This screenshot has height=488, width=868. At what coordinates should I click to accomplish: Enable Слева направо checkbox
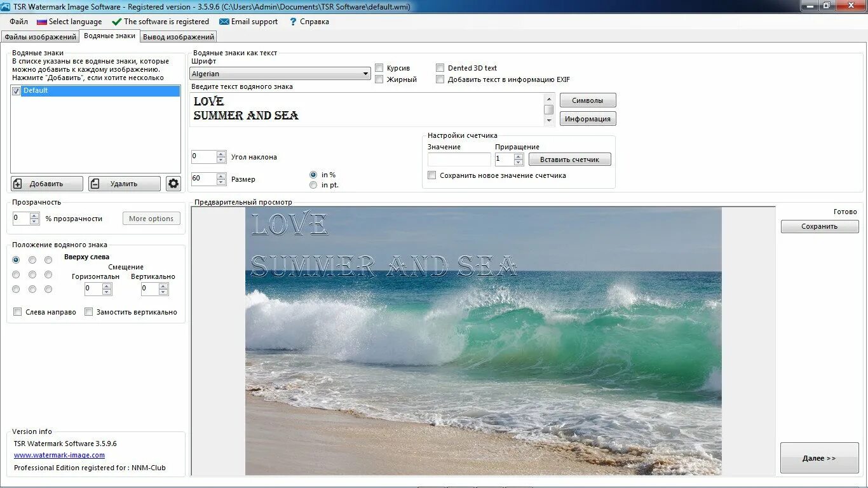pos(18,312)
